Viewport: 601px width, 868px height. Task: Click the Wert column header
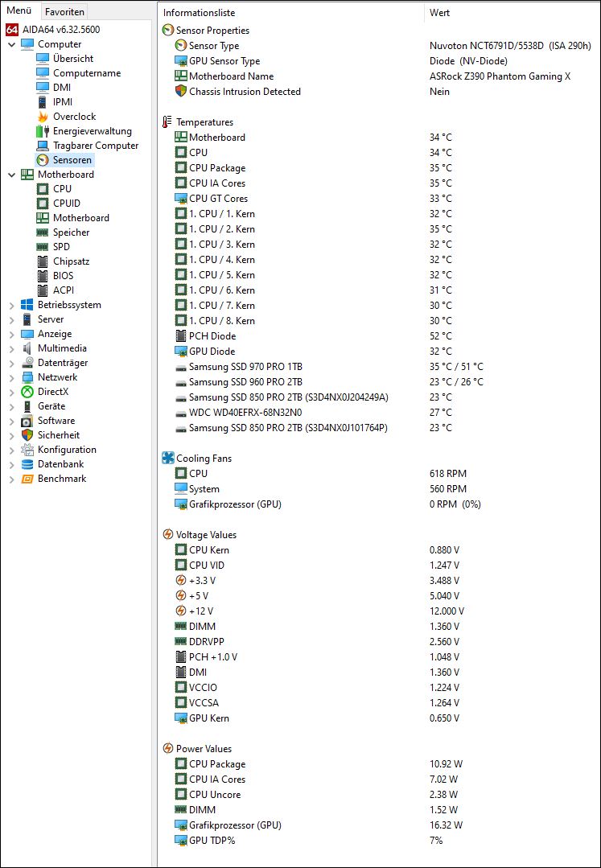coord(512,13)
